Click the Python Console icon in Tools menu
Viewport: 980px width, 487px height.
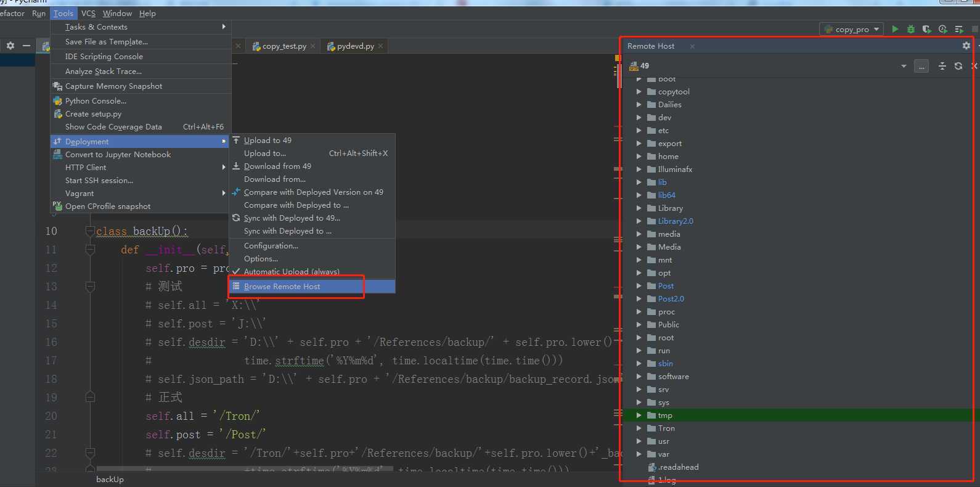click(x=58, y=100)
